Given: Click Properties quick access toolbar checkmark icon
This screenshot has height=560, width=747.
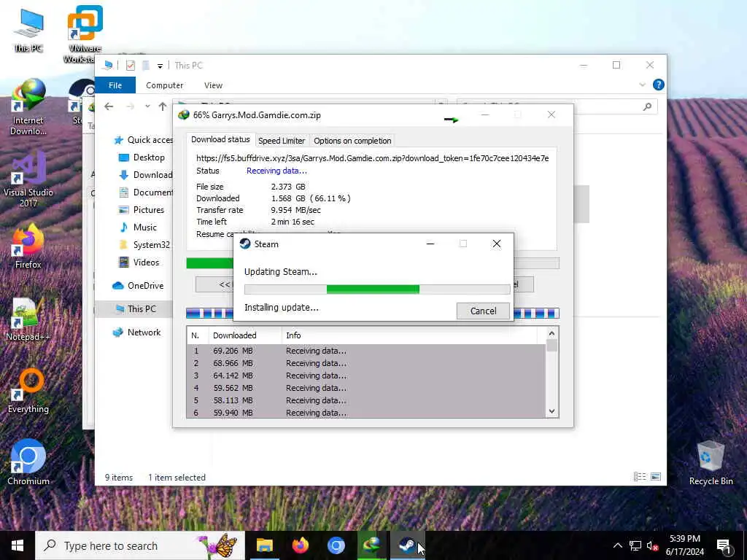Looking at the screenshot, I should tap(130, 65).
